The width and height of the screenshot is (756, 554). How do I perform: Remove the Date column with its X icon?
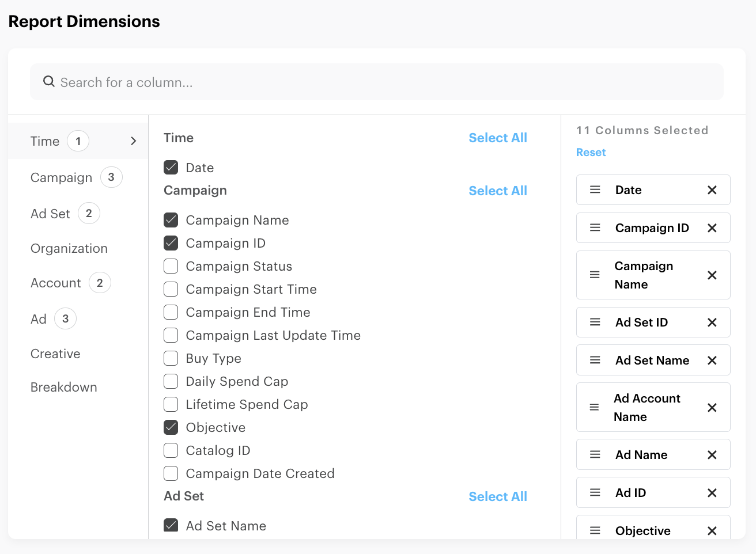[x=712, y=190]
